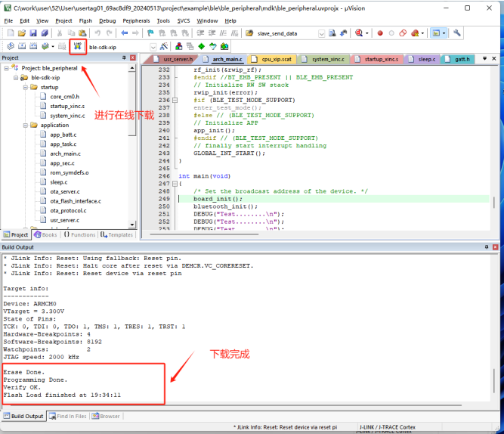
Task: Select app_task.c in the project tree
Action: point(63,144)
